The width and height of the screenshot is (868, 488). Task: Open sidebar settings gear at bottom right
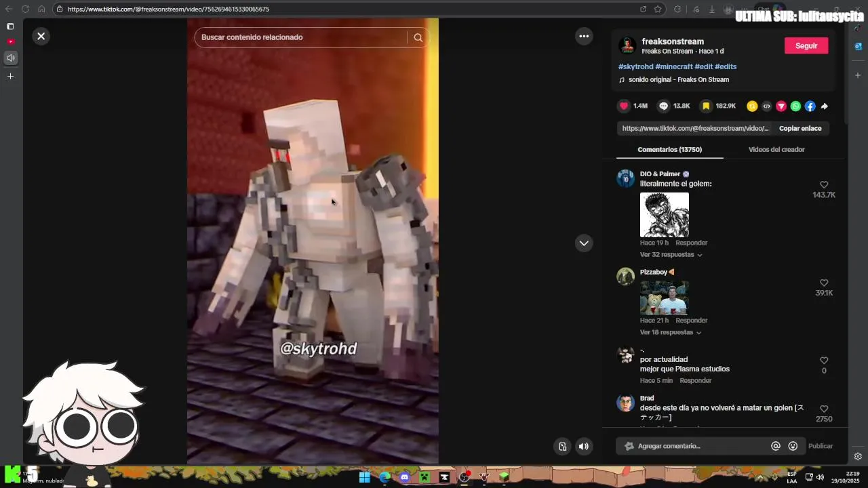tap(858, 457)
